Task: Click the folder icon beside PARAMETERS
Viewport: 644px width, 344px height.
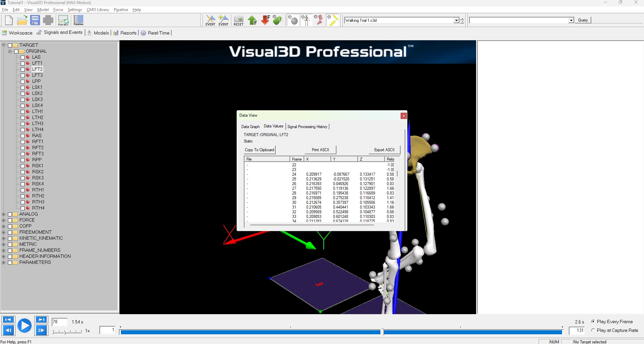Action: (15, 263)
